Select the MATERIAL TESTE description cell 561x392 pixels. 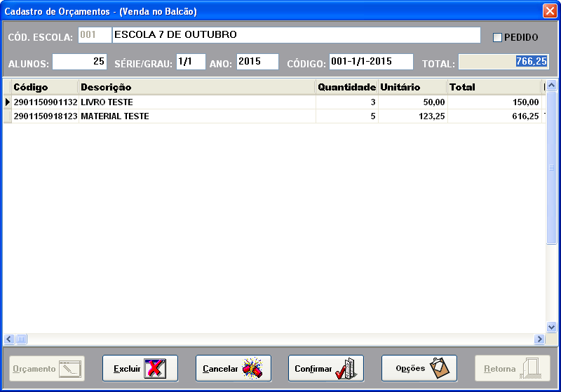[197, 116]
